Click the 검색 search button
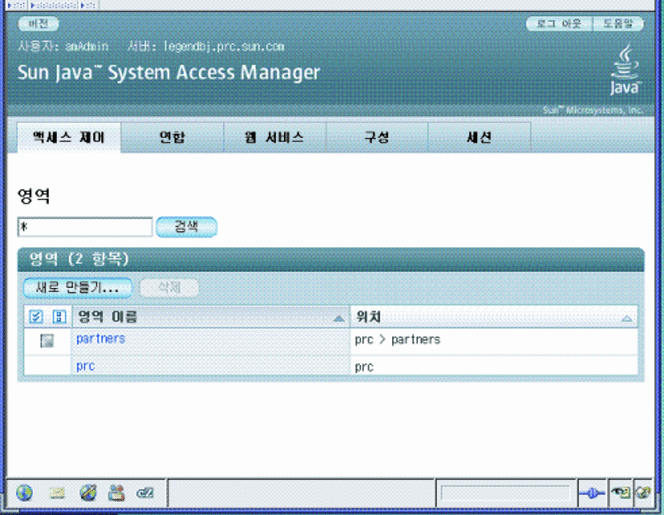664x515 pixels. click(187, 227)
